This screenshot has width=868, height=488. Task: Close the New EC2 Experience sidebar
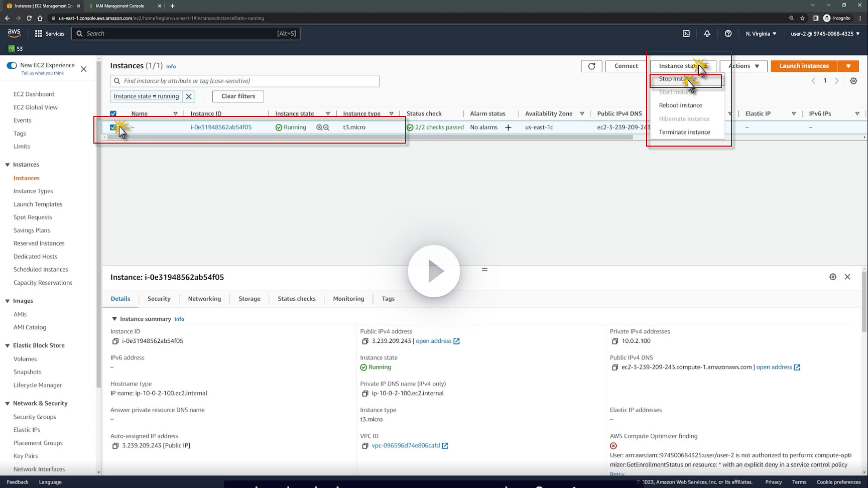[84, 69]
